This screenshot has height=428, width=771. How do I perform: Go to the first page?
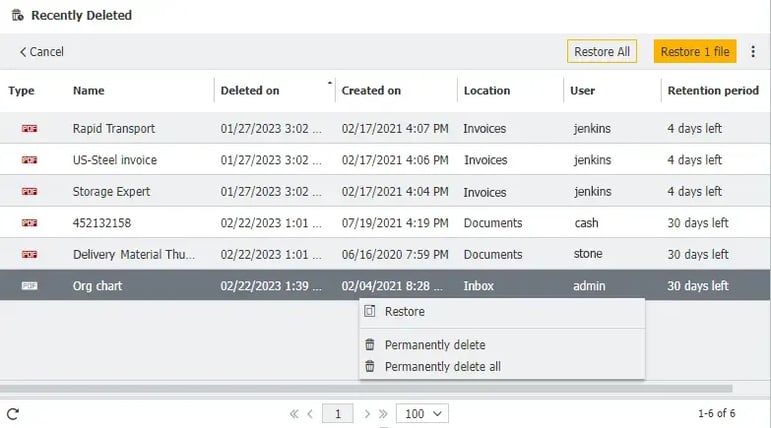pyautogui.click(x=294, y=414)
